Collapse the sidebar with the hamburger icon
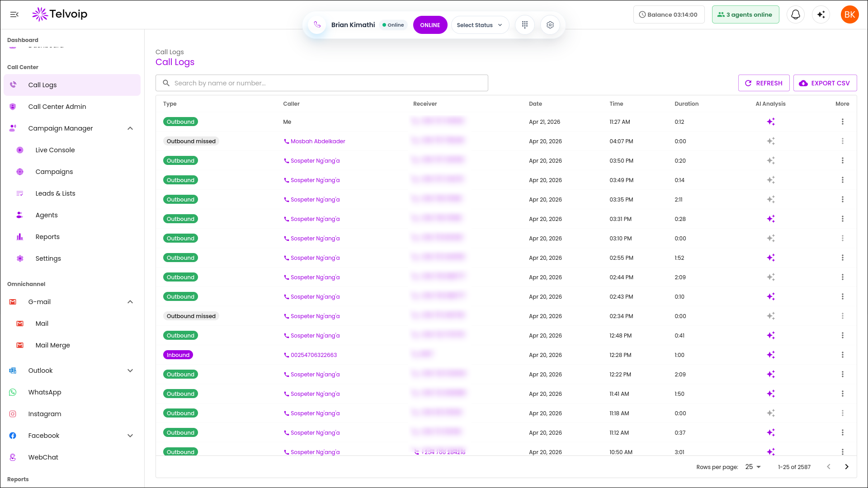 click(14, 14)
